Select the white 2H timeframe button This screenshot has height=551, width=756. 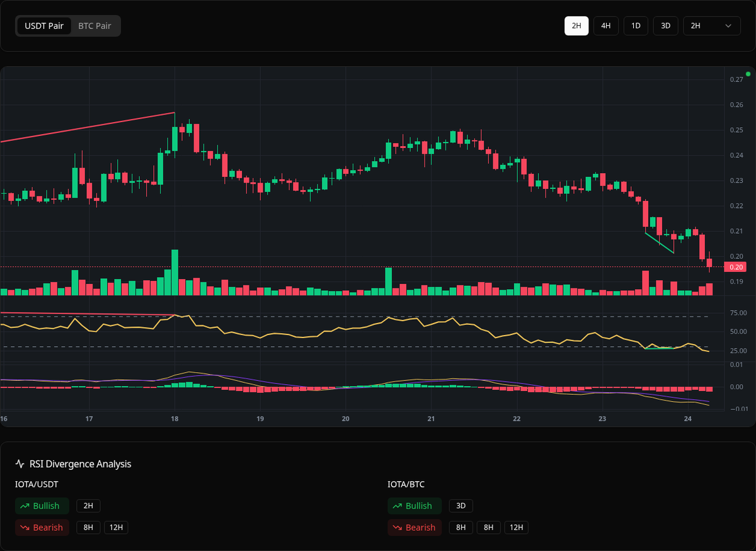pyautogui.click(x=576, y=26)
